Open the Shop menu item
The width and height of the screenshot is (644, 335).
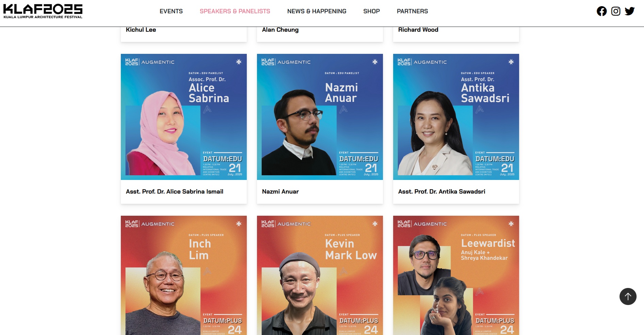click(x=371, y=11)
